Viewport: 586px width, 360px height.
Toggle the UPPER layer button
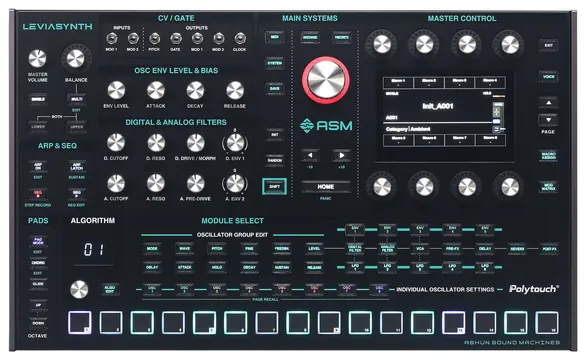tap(76, 127)
